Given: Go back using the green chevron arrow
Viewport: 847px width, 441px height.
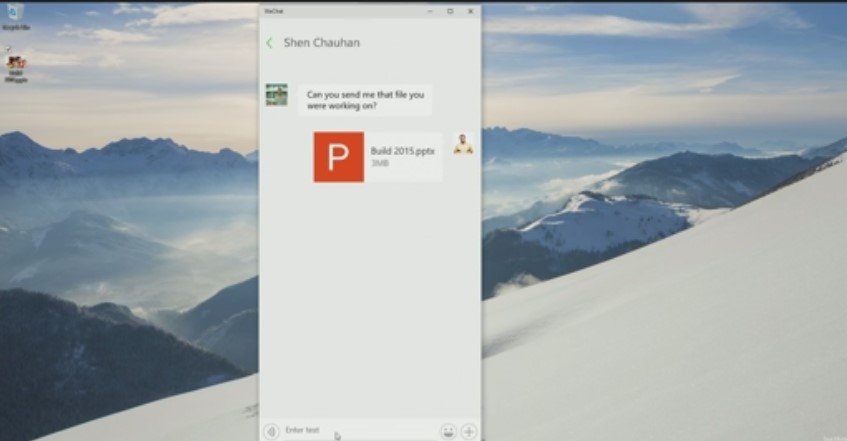Looking at the screenshot, I should pyautogui.click(x=269, y=43).
